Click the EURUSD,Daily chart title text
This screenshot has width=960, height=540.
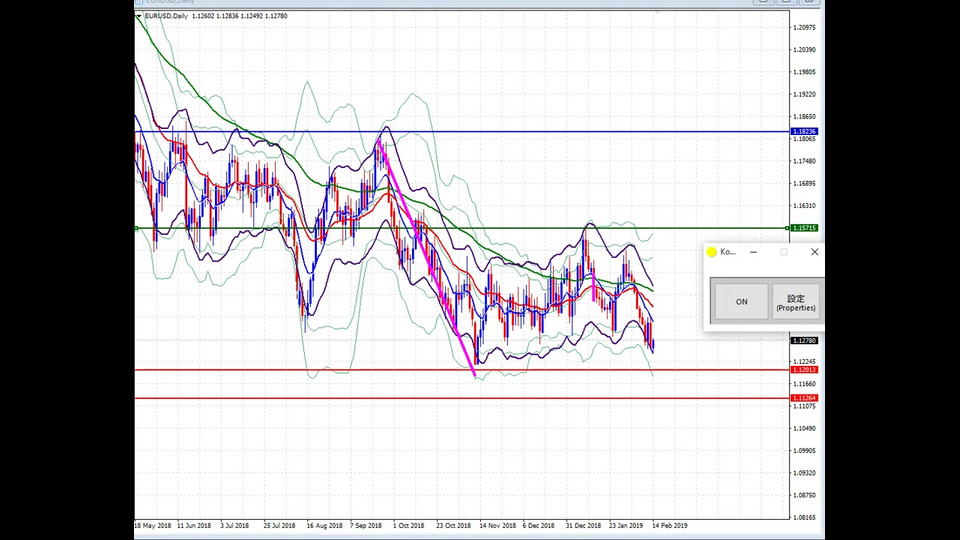tap(166, 16)
